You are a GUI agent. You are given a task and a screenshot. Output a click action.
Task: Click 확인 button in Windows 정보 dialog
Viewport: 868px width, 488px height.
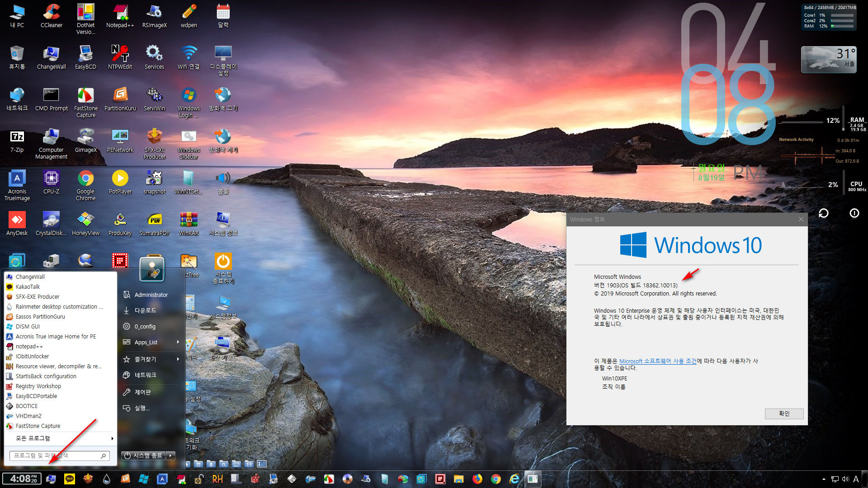point(784,413)
